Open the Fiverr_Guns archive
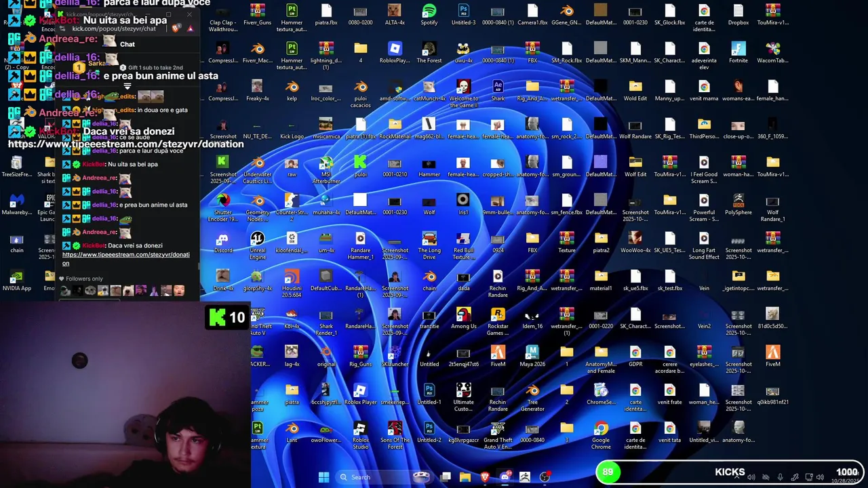 (258, 15)
